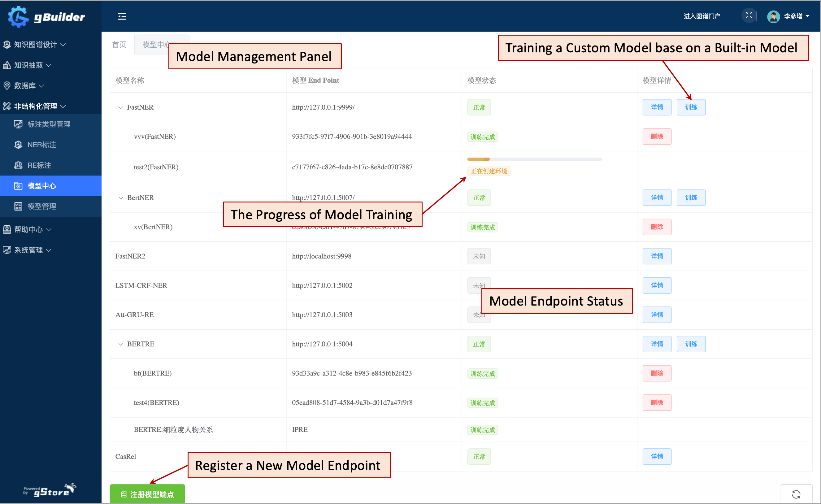Click test2(FastNER) training progress bar
821x504 pixels.
(x=534, y=159)
